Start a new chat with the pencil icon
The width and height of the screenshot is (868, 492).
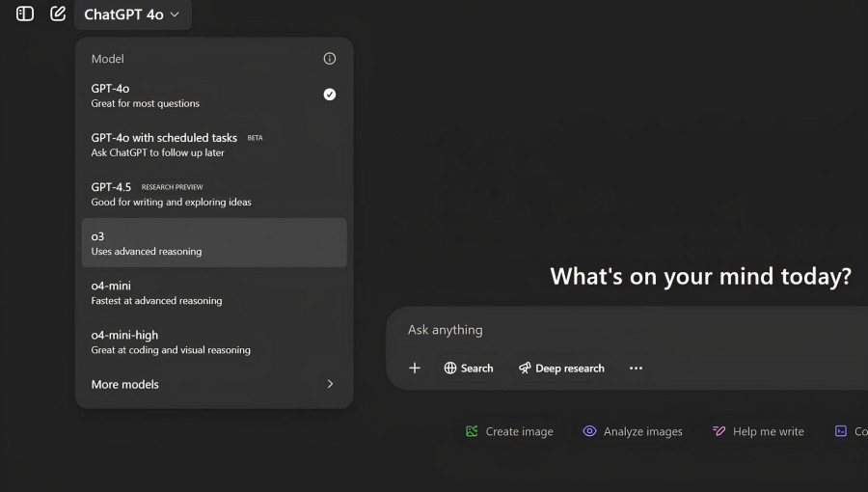click(58, 14)
